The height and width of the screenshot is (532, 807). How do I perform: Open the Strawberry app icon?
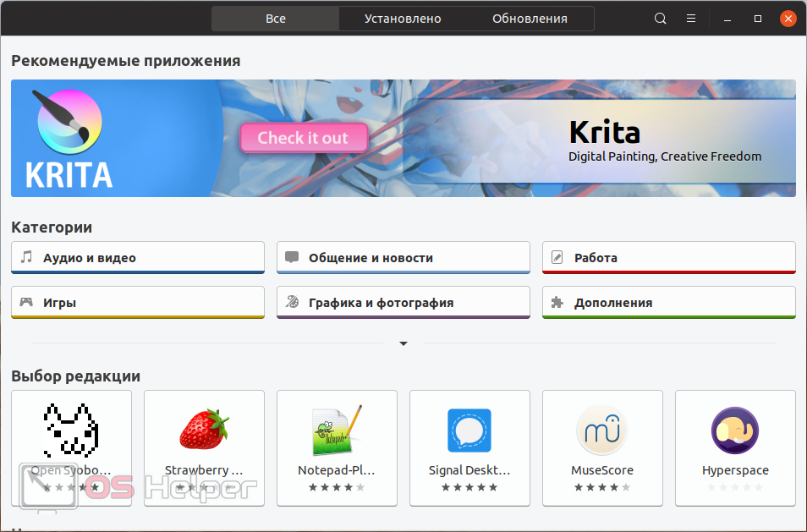coord(204,429)
